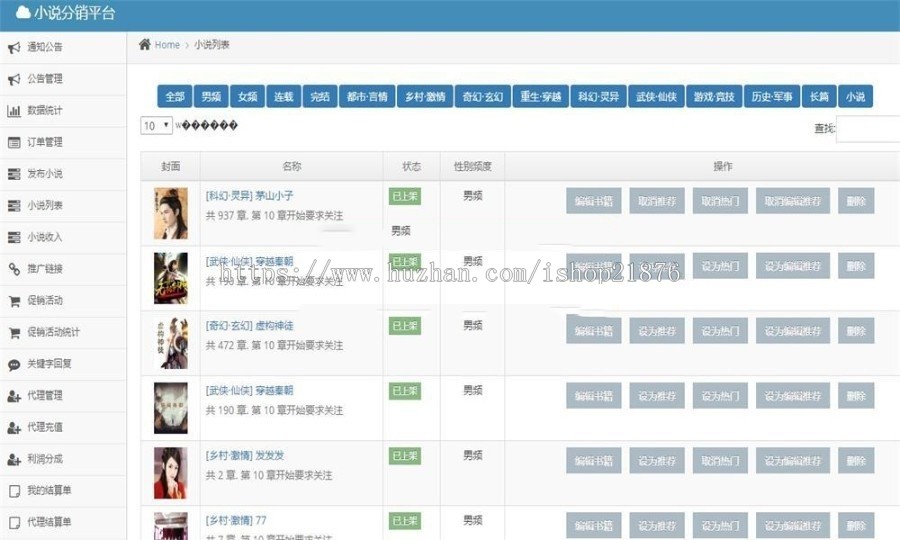Select the 男频 category filter
This screenshot has width=900, height=540.
[211, 96]
